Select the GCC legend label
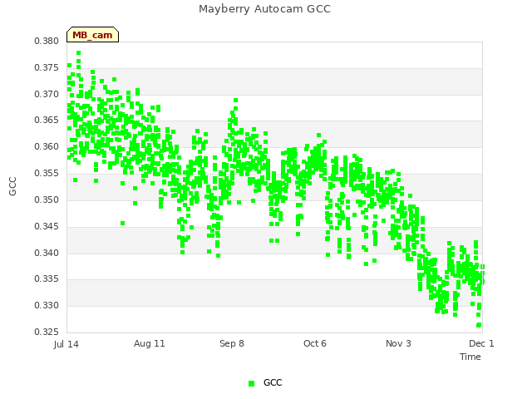The height and width of the screenshot is (399, 532). coord(273,382)
